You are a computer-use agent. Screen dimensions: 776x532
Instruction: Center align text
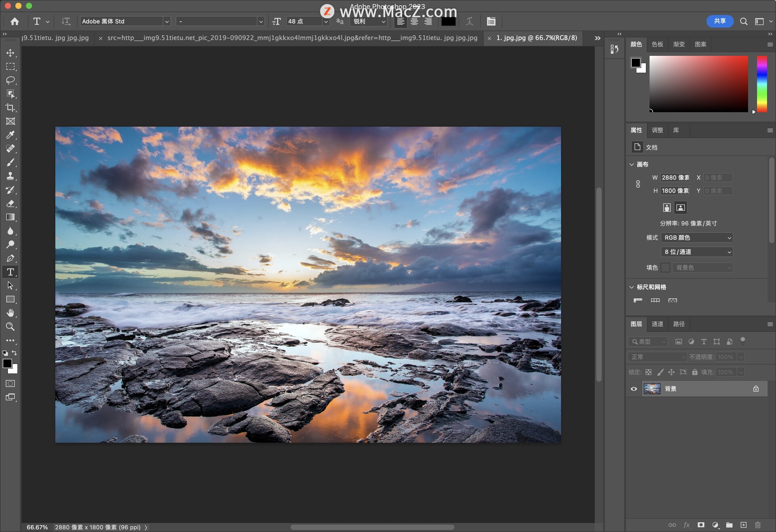click(414, 21)
